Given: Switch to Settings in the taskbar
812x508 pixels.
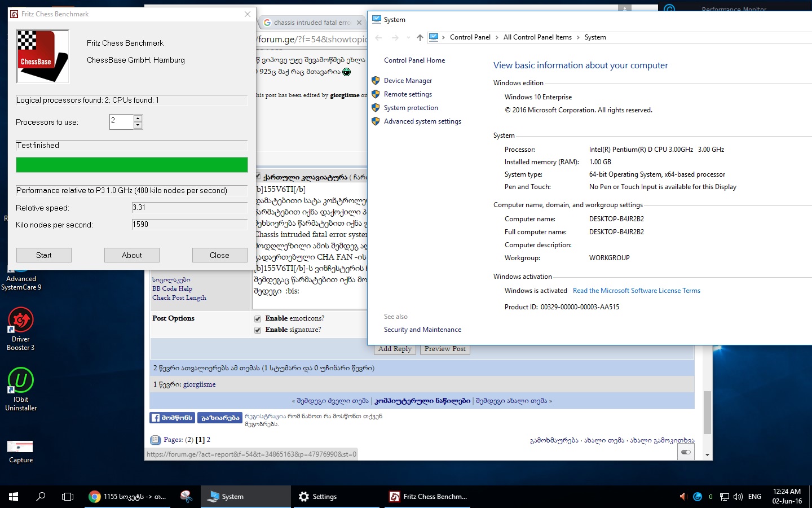Looking at the screenshot, I should 319,497.
